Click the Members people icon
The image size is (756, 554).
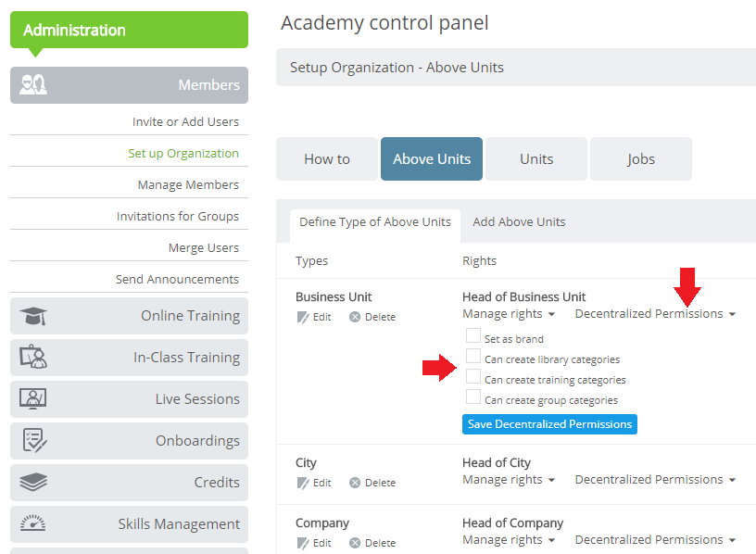point(33,84)
